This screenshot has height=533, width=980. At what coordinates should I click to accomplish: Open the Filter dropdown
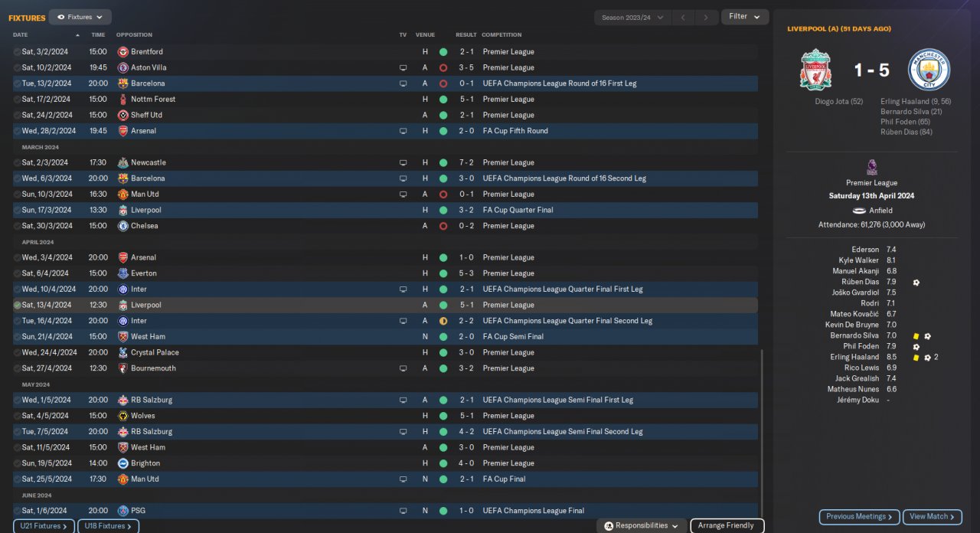click(745, 17)
